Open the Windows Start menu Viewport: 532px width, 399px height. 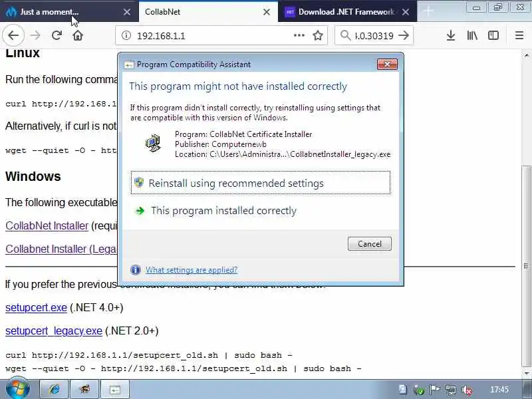17,389
